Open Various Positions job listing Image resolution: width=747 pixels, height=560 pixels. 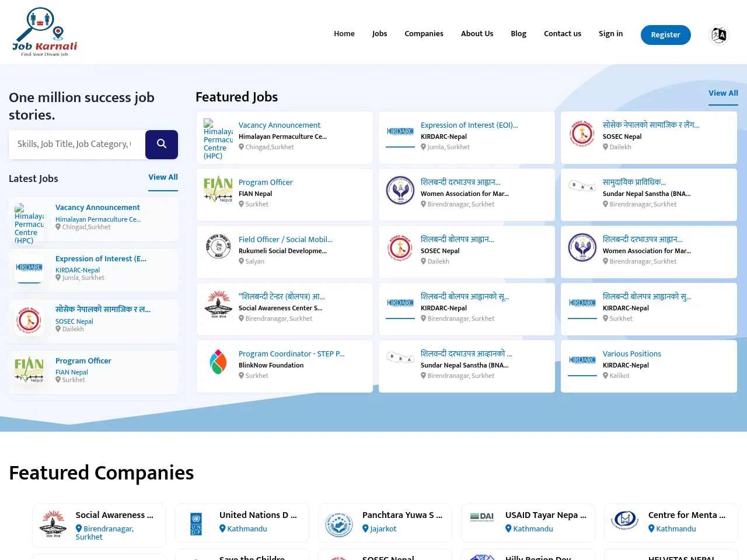(x=631, y=354)
